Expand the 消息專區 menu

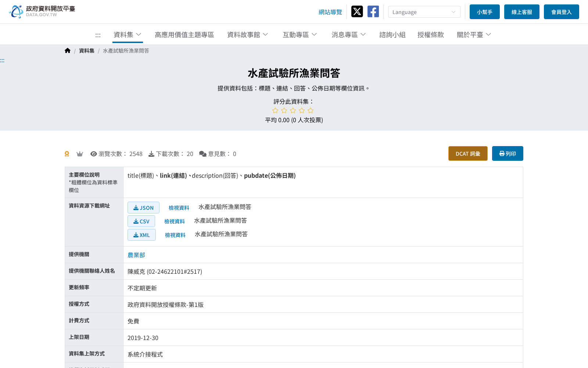coord(349,35)
